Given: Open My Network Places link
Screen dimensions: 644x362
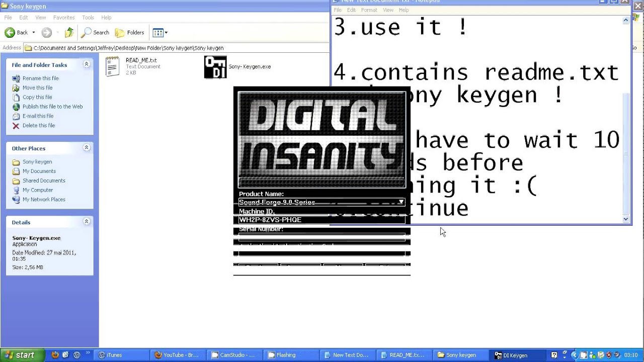Looking at the screenshot, I should point(44,200).
